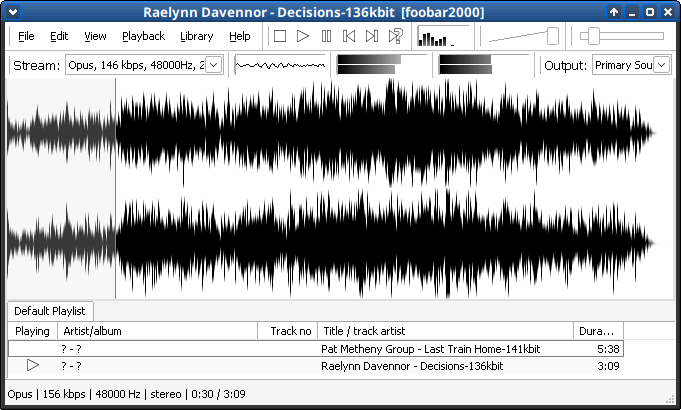
Task: Click the second peak meter panel
Action: click(x=484, y=65)
